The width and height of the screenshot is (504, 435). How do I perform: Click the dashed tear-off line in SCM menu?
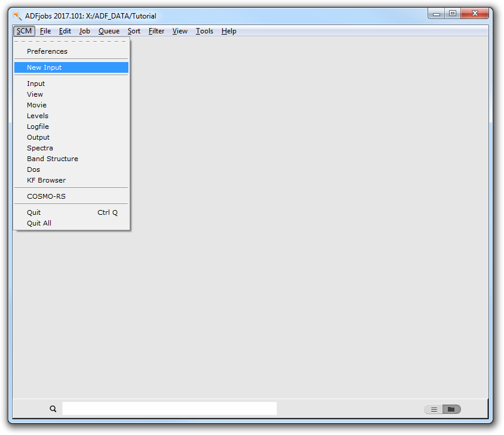(x=71, y=41)
